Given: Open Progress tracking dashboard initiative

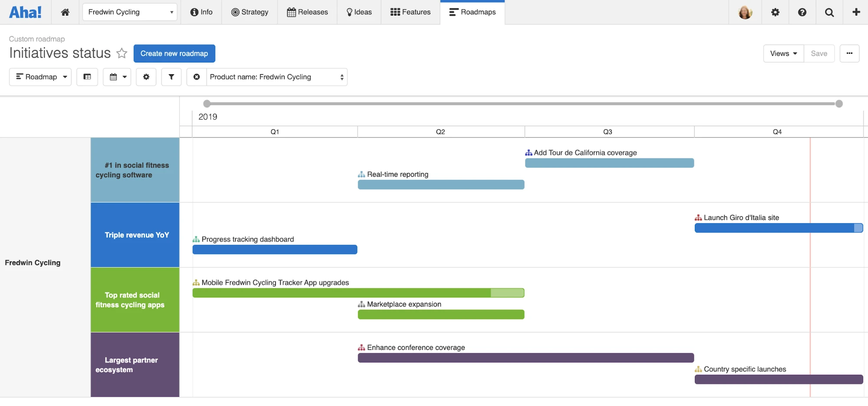Looking at the screenshot, I should (248, 240).
